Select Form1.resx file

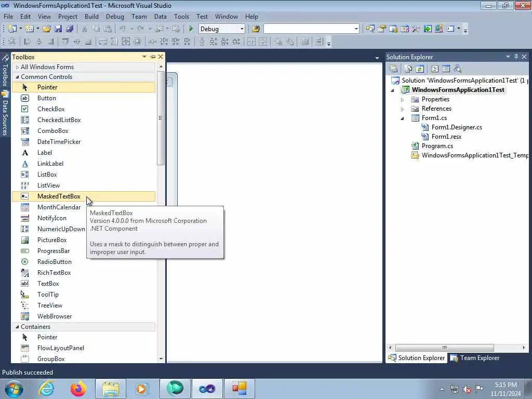click(446, 137)
